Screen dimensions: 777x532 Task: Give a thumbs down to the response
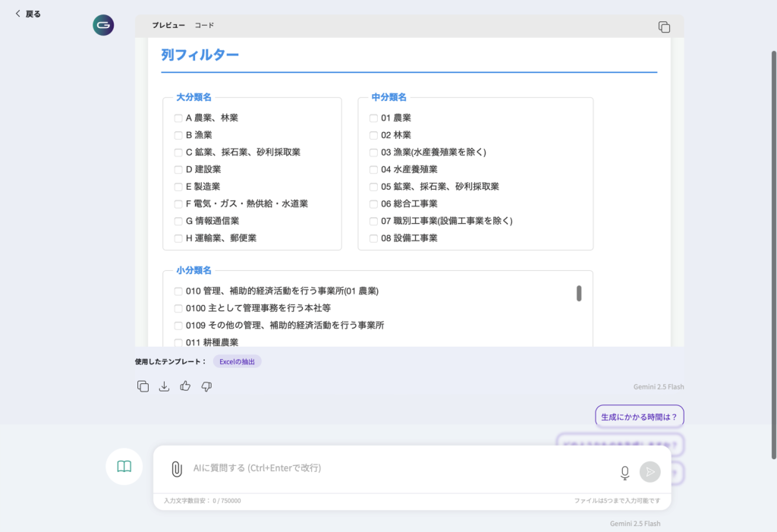(206, 386)
